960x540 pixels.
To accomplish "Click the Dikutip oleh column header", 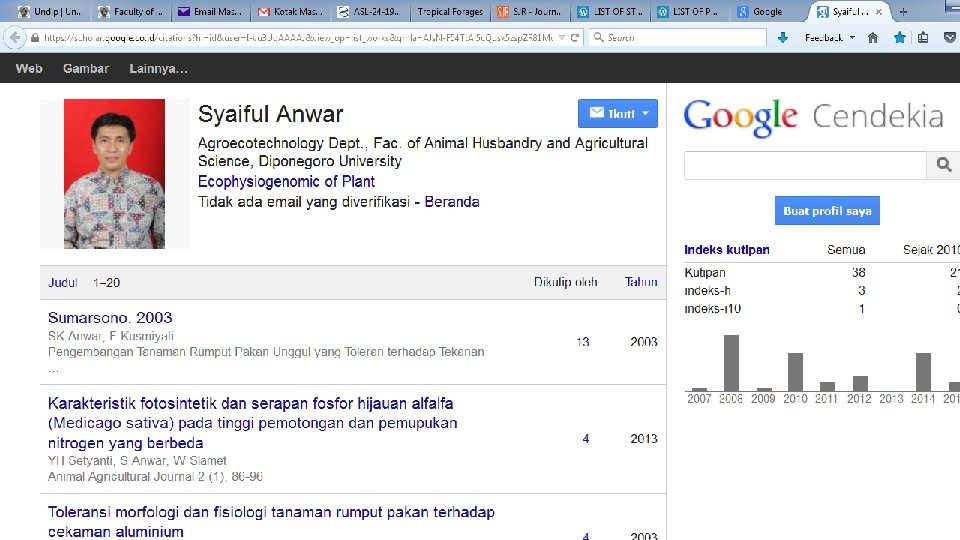I will [566, 282].
